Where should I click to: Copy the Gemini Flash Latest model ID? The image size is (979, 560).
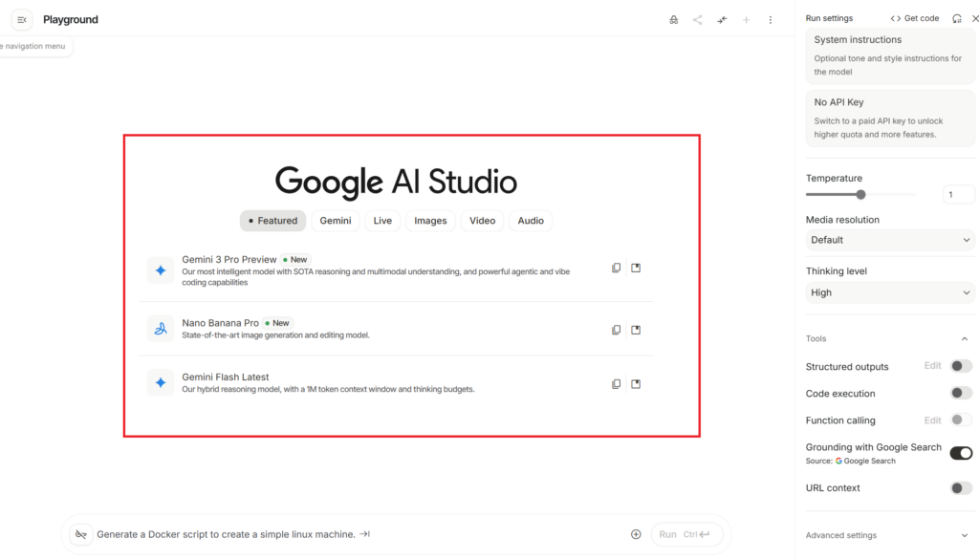point(617,384)
